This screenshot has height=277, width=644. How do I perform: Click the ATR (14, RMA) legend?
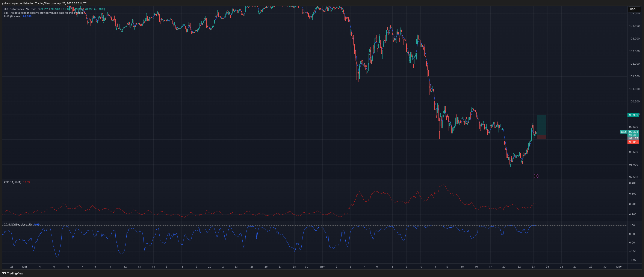tap(12, 182)
